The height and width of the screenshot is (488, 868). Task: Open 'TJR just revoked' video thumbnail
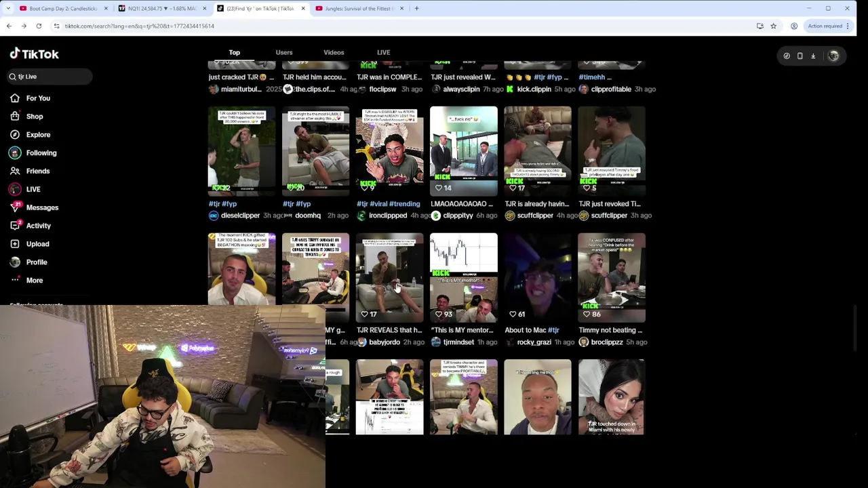(x=612, y=151)
